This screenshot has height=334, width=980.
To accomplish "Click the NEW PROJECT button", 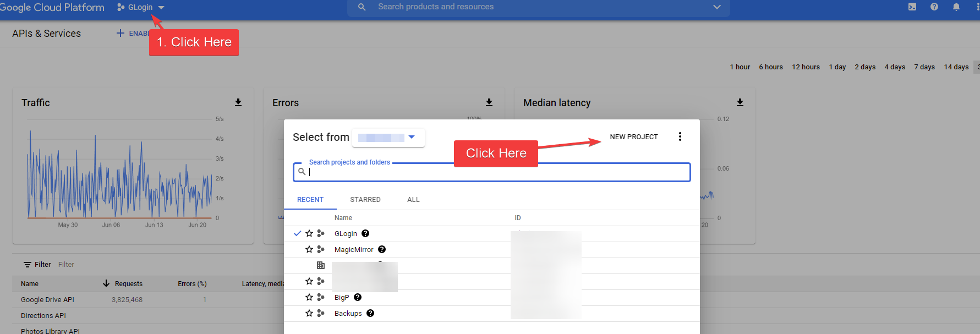I will coord(633,137).
